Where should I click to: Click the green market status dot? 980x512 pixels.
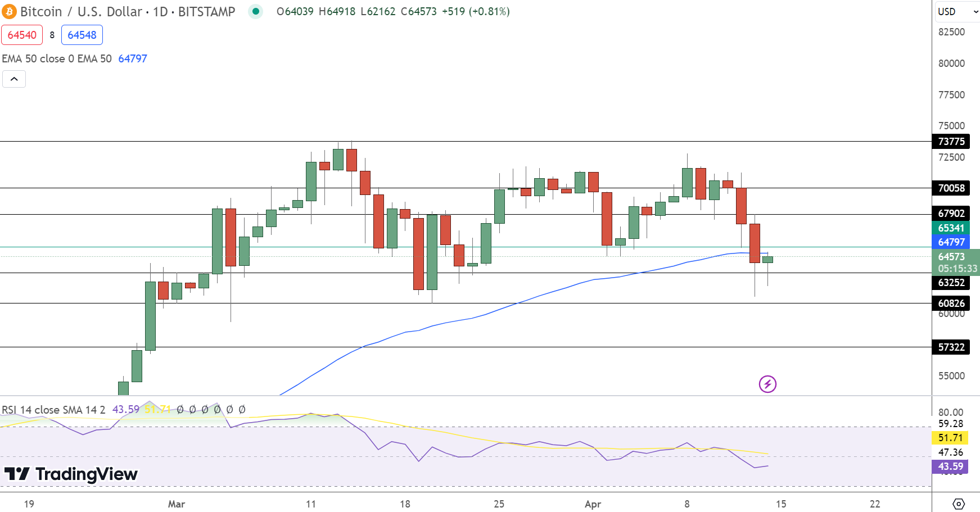click(x=256, y=11)
